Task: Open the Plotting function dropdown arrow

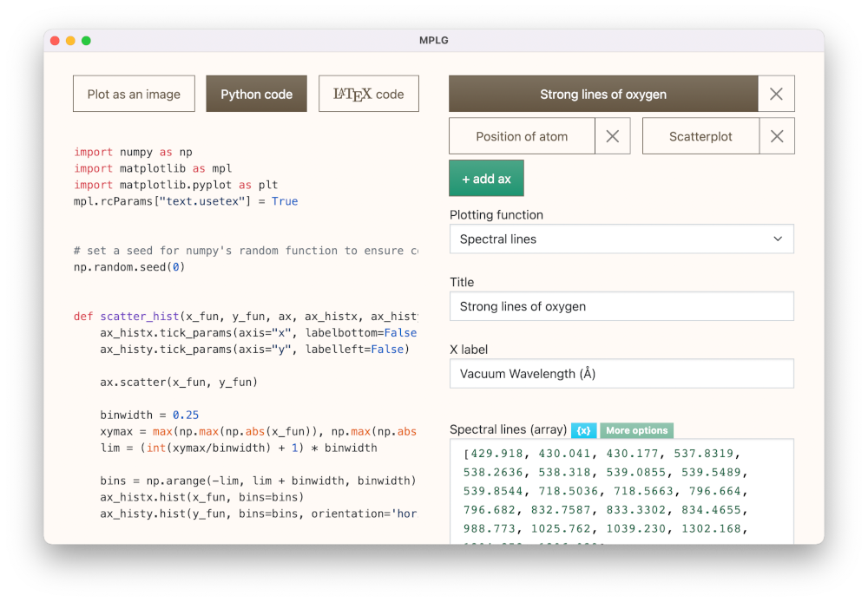Action: click(778, 239)
